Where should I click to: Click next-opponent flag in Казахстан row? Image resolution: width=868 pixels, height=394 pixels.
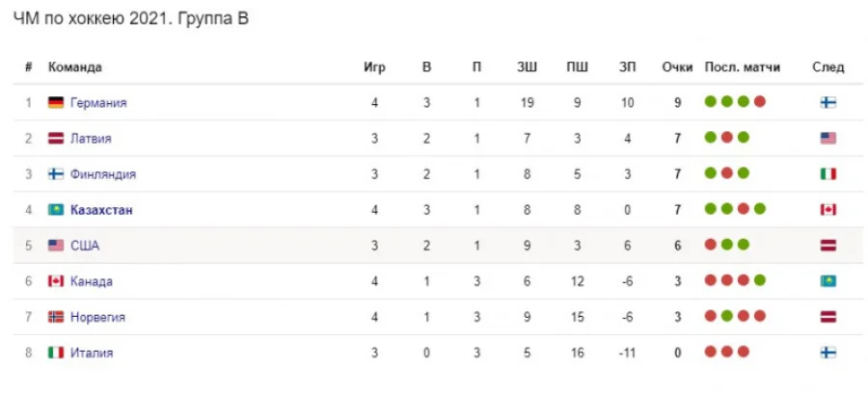(827, 209)
